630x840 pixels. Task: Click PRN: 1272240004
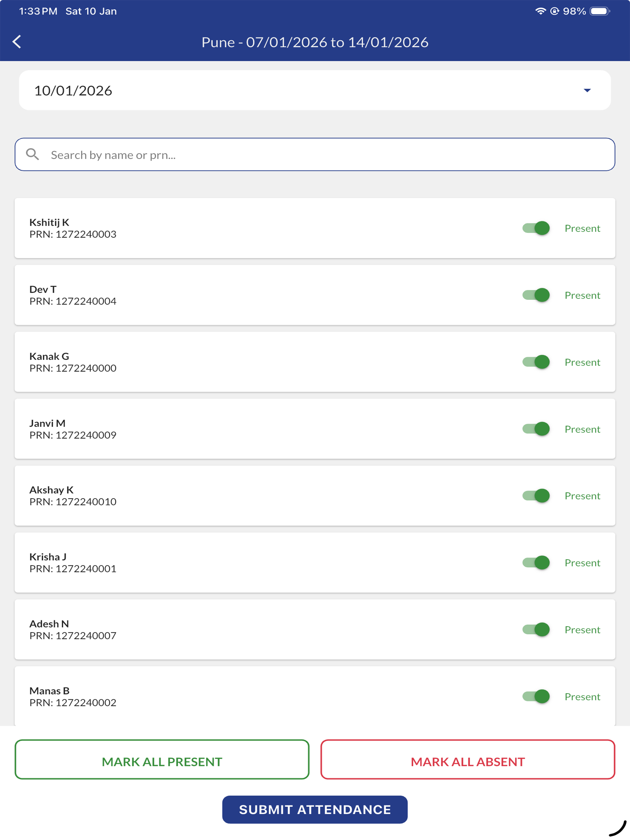click(73, 301)
